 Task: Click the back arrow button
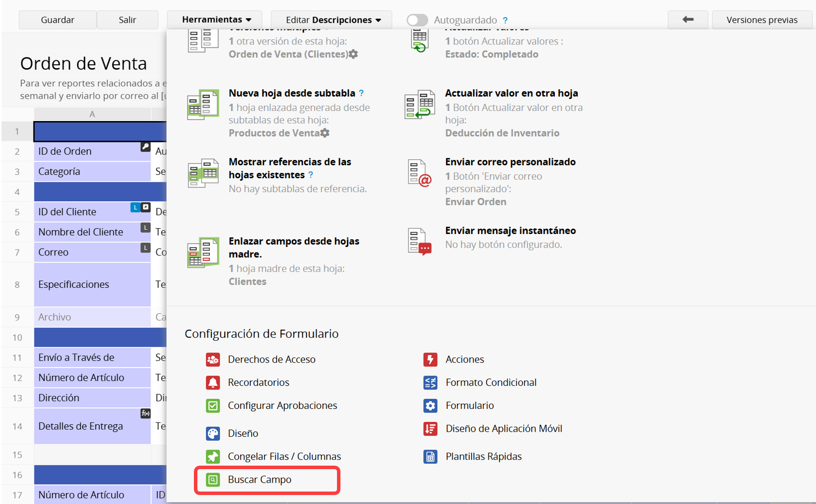pos(688,20)
